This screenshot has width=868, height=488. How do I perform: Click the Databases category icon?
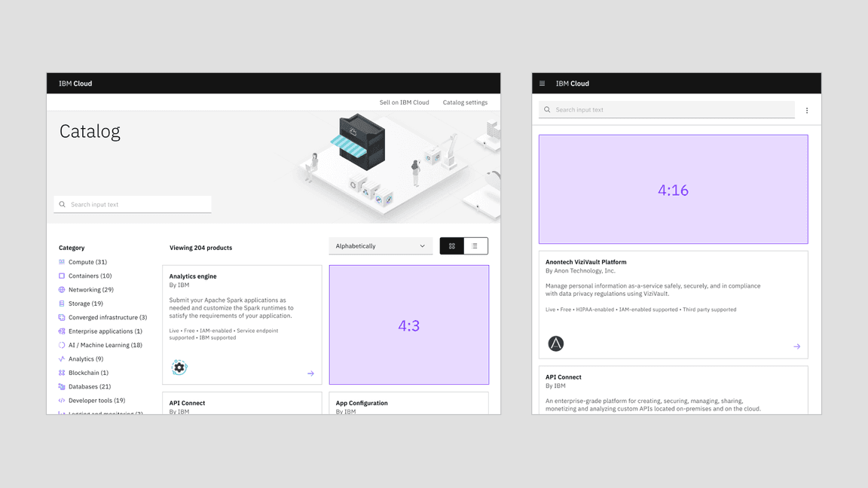coord(62,386)
